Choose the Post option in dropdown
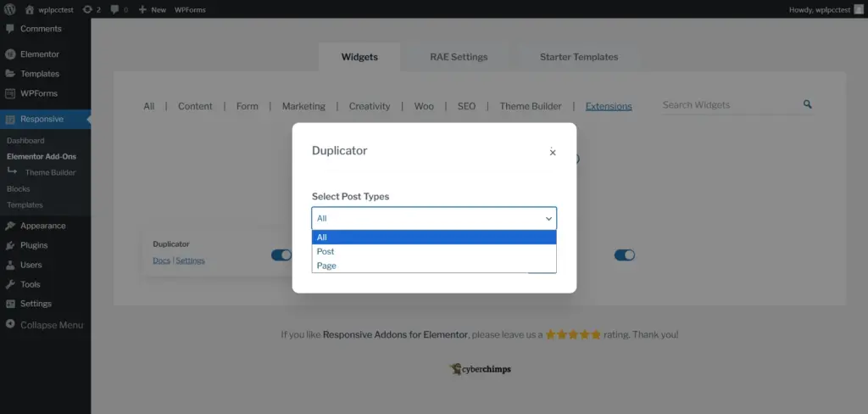This screenshot has height=414, width=868. coord(434,252)
